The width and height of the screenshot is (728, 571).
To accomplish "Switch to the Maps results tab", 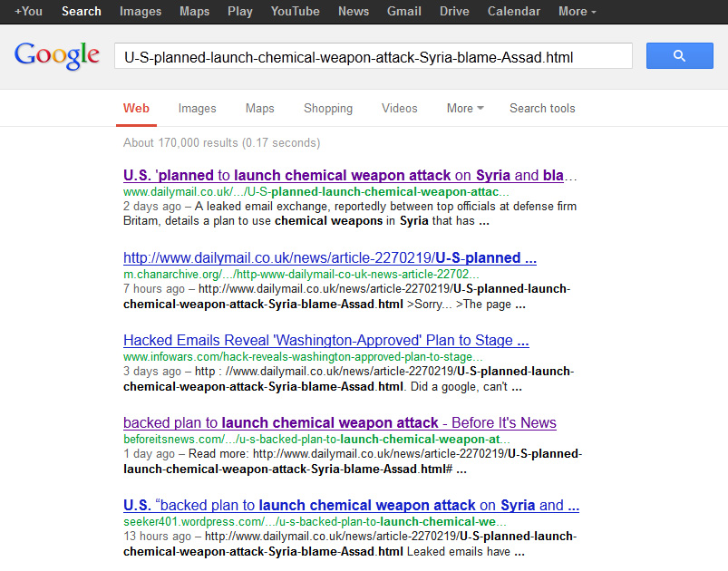I will click(259, 108).
